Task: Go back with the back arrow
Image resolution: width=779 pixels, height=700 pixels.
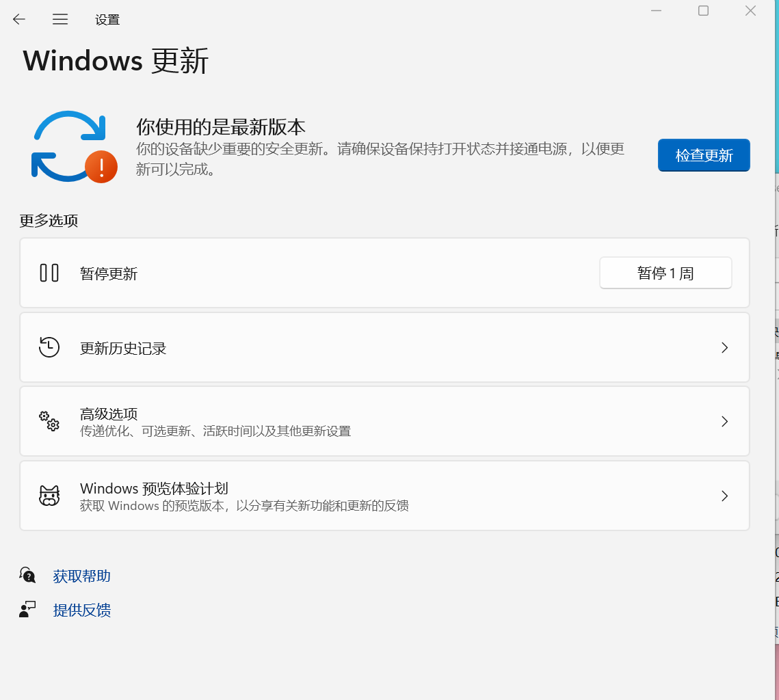Action: coord(19,19)
